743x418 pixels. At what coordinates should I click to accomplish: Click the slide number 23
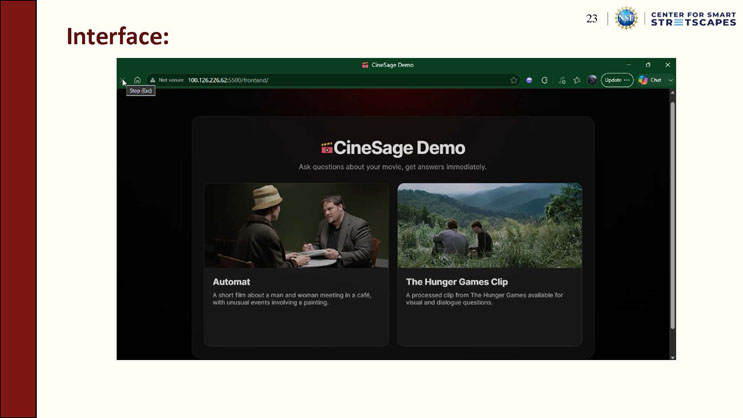click(x=591, y=18)
